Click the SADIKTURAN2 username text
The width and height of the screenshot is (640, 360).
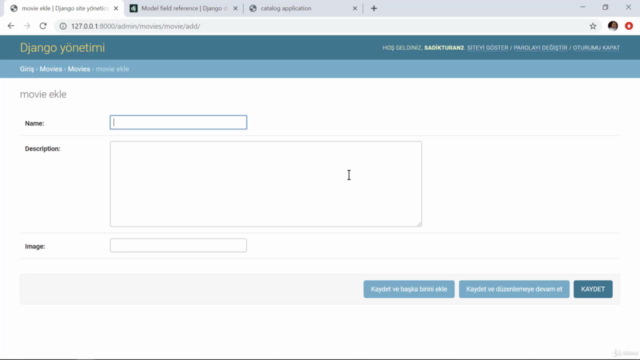(444, 48)
